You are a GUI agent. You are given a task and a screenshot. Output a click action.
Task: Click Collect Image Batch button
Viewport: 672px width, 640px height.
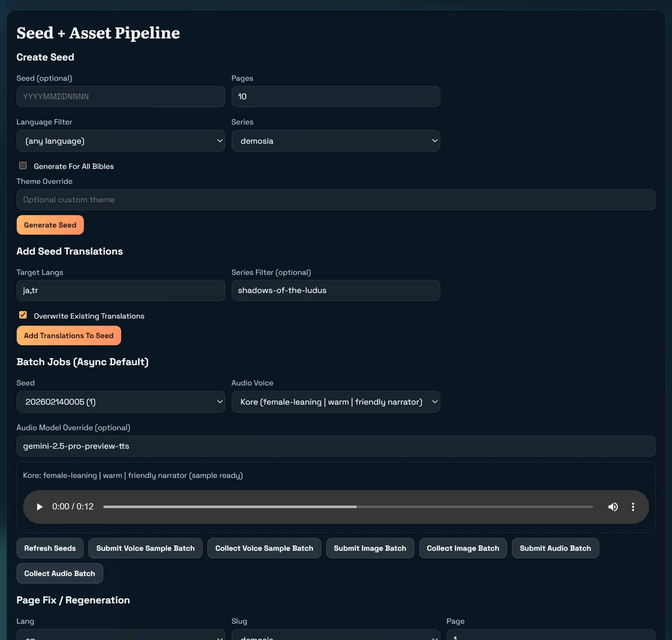click(x=463, y=548)
